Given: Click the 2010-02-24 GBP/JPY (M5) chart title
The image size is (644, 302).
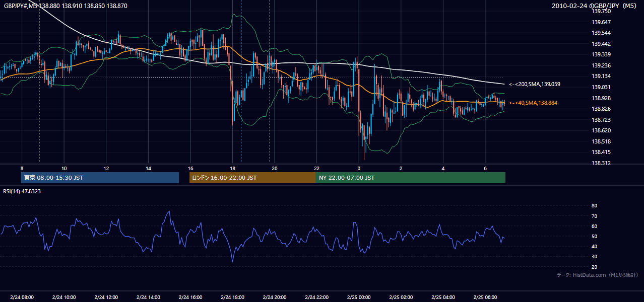Looking at the screenshot, I should (595, 6).
